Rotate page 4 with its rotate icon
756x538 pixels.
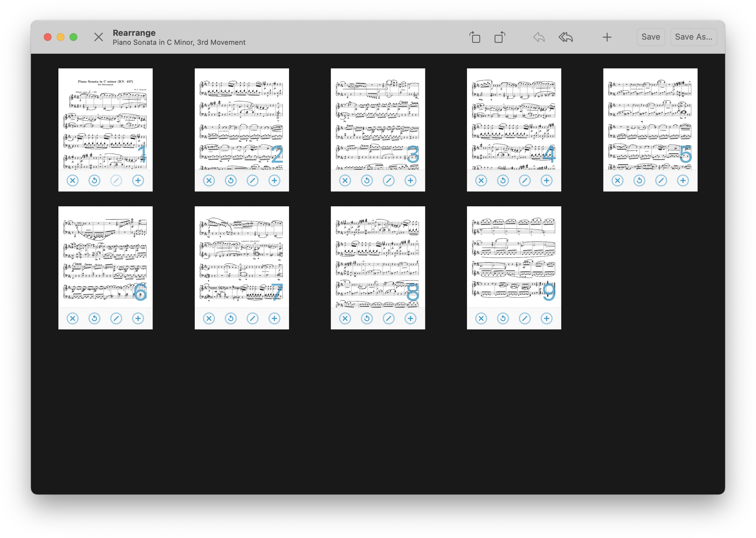pyautogui.click(x=503, y=180)
